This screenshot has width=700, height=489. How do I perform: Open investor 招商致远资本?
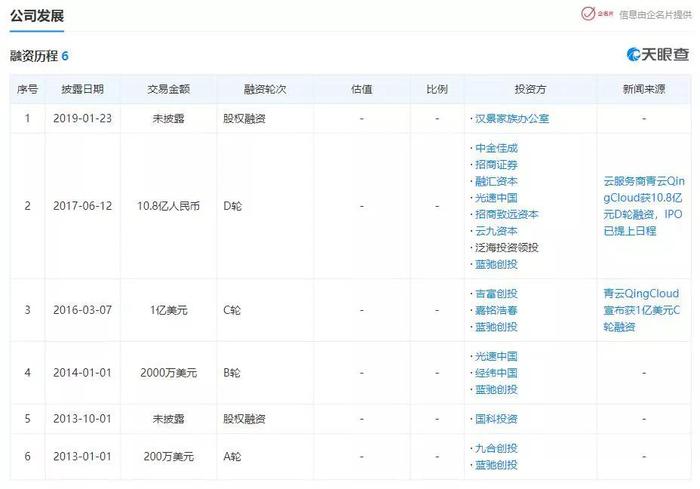click(x=507, y=214)
